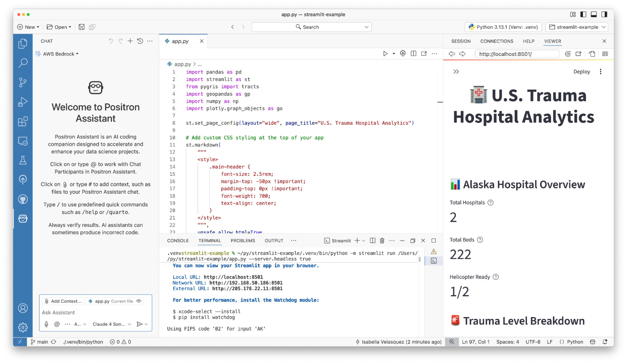Screen dimensions: 627x364
Task: Toggle the primary sidebar layout button
Action: (583, 14)
